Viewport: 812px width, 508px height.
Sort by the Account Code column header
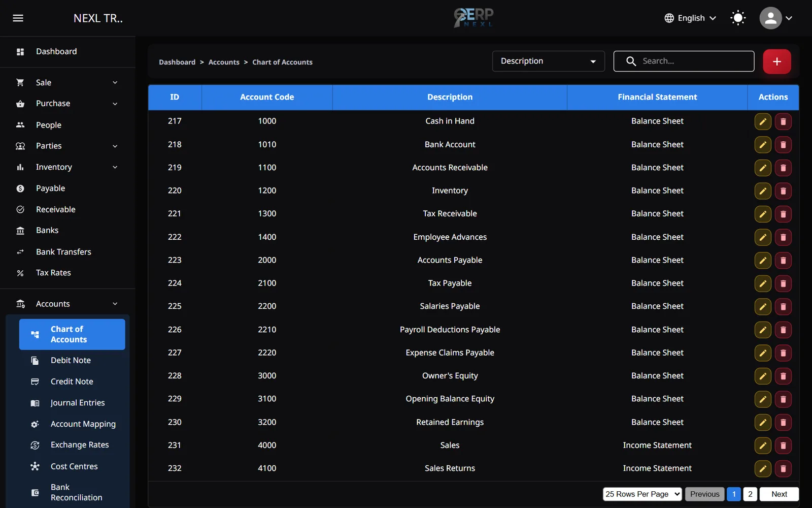point(267,97)
